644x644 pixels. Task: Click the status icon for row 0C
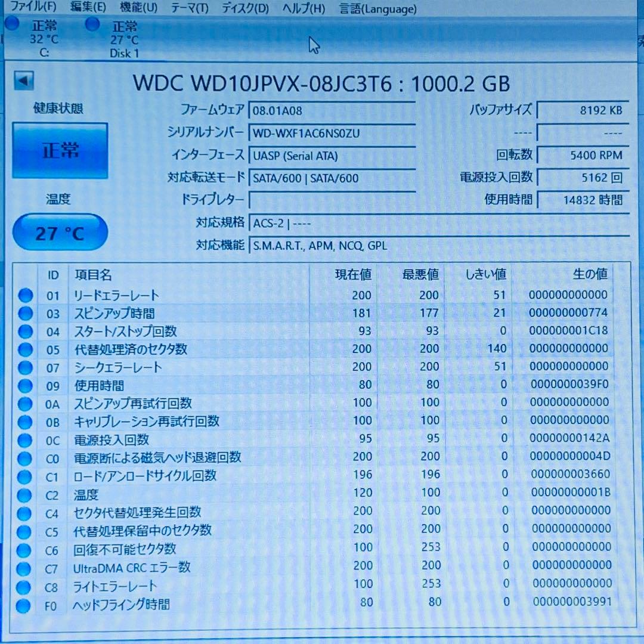(x=24, y=440)
